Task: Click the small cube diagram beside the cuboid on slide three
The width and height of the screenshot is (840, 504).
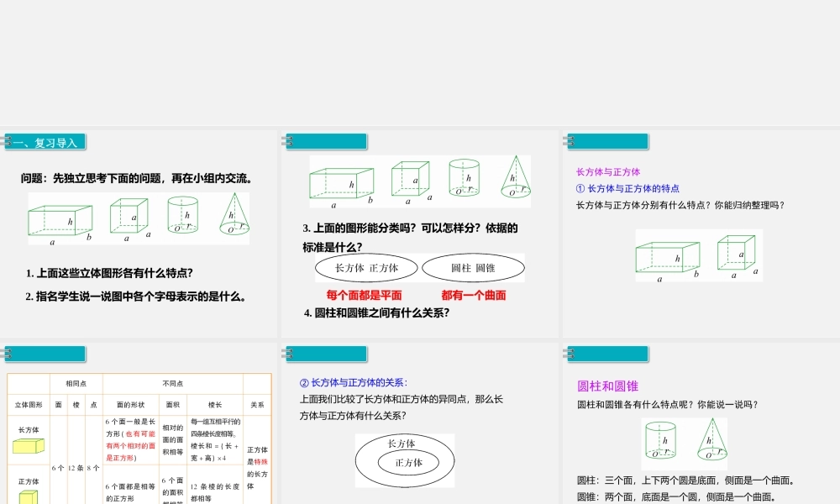Action: (737, 252)
